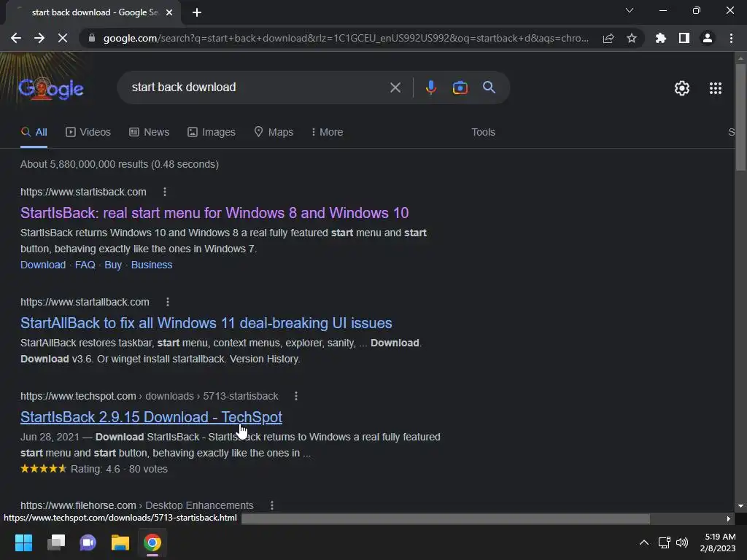
Task: Click the address bar URL
Action: tap(346, 38)
